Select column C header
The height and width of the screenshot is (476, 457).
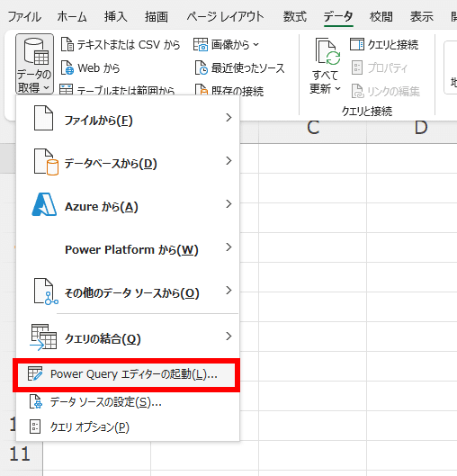[x=313, y=128]
